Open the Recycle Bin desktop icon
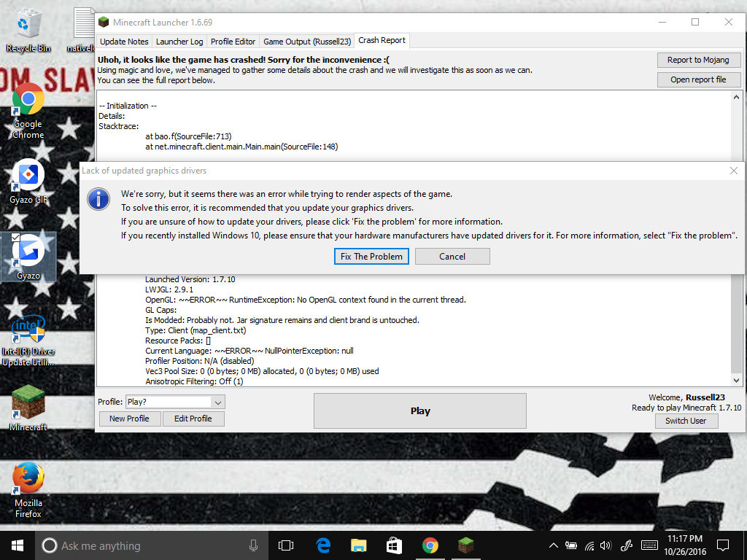 click(x=28, y=29)
